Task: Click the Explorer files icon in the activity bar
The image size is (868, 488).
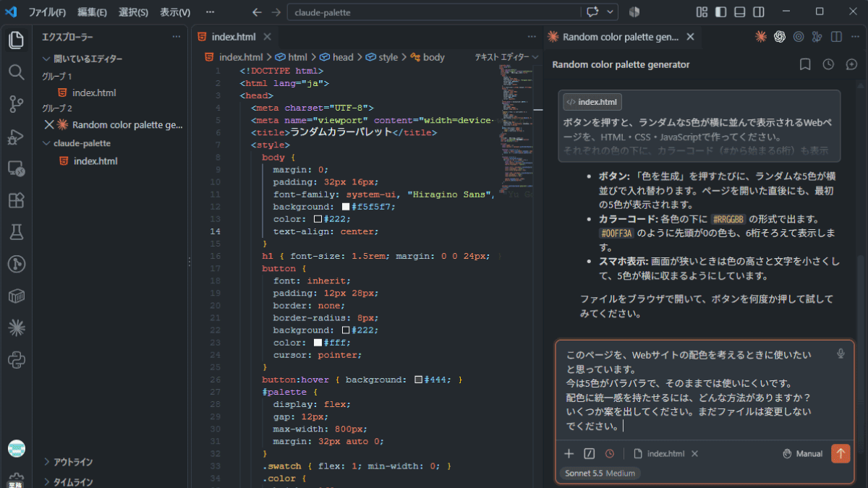Action: click(16, 39)
